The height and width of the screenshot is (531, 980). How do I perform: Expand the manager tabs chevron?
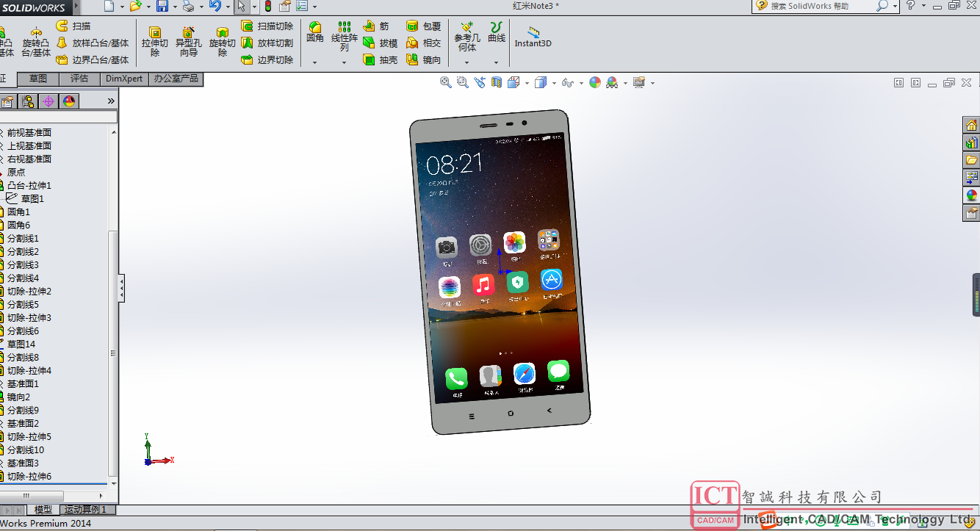[112, 101]
